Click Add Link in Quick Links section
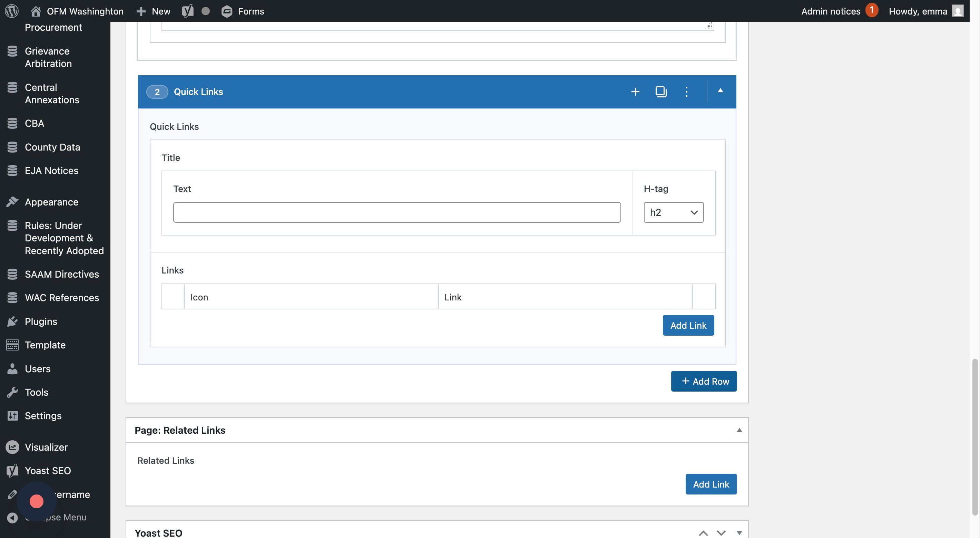The width and height of the screenshot is (980, 538). (x=688, y=325)
